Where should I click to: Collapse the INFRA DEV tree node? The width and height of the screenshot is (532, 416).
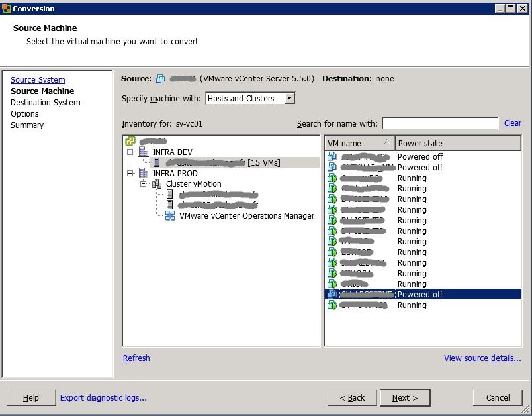pos(130,152)
